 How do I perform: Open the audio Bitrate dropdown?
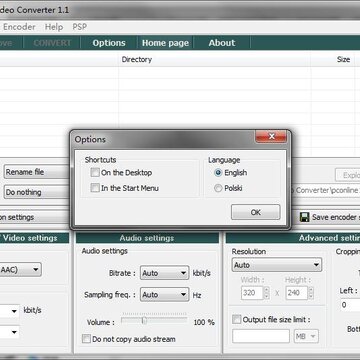[165, 273]
